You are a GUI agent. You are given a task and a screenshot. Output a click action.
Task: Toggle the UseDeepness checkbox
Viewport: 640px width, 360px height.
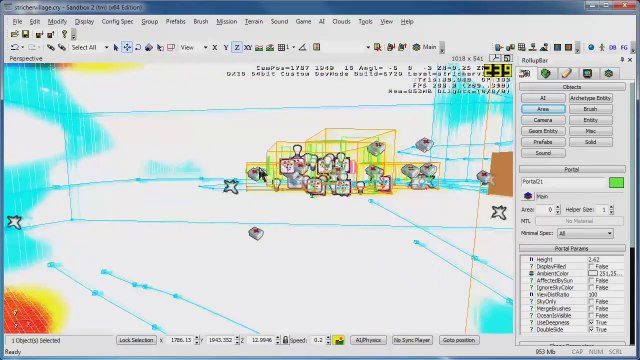point(591,322)
